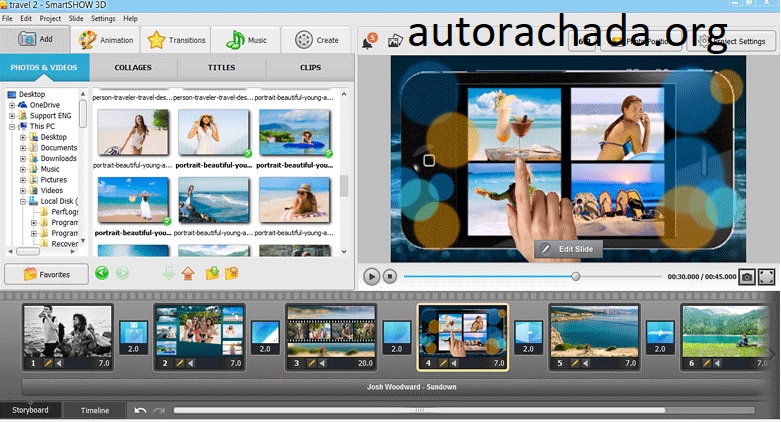Open the Project menu
Image resolution: width=781 pixels, height=422 pixels.
point(50,18)
